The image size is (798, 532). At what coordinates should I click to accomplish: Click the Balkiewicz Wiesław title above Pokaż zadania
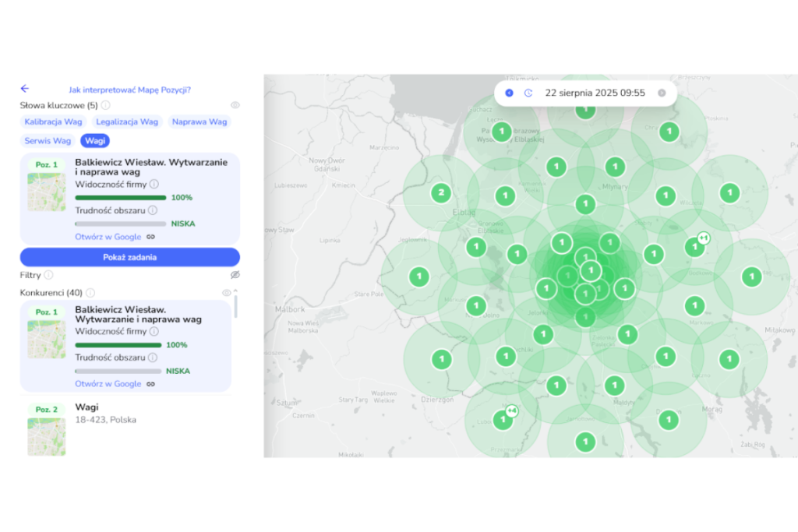(151, 167)
